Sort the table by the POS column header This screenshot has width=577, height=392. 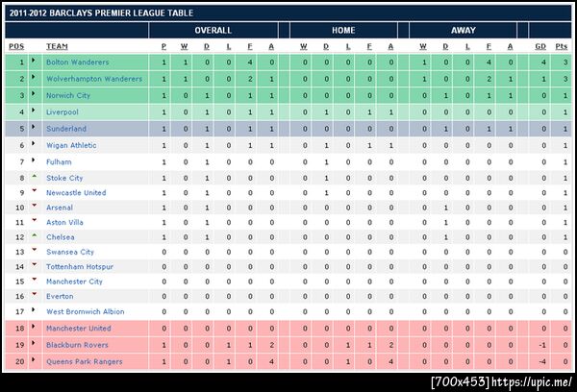pos(16,46)
